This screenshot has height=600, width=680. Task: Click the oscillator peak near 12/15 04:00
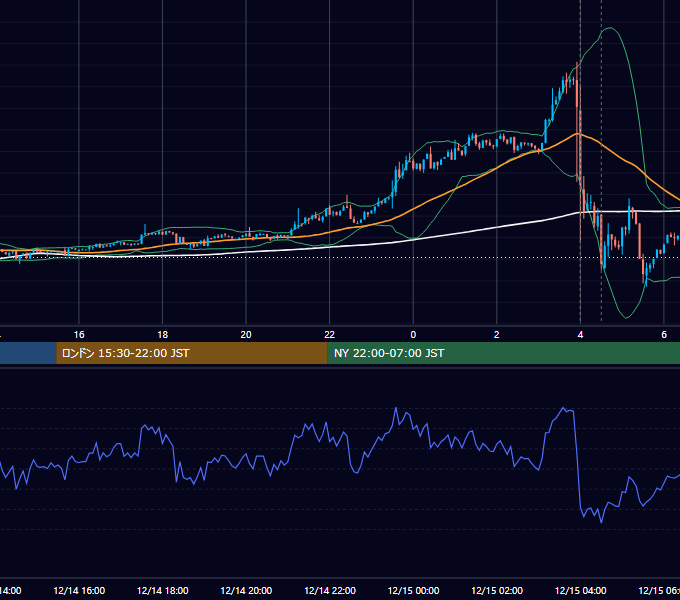pyautogui.click(x=563, y=408)
